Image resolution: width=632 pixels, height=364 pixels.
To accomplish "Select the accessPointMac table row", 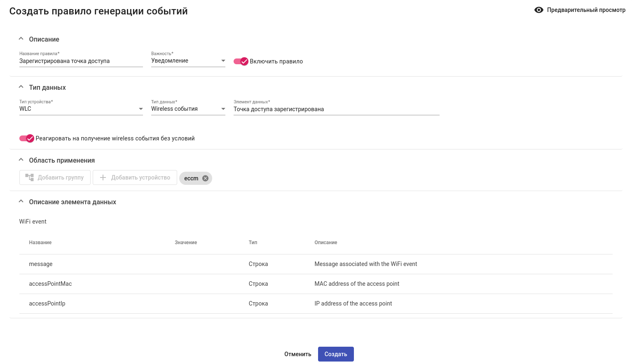I will (x=316, y=284).
